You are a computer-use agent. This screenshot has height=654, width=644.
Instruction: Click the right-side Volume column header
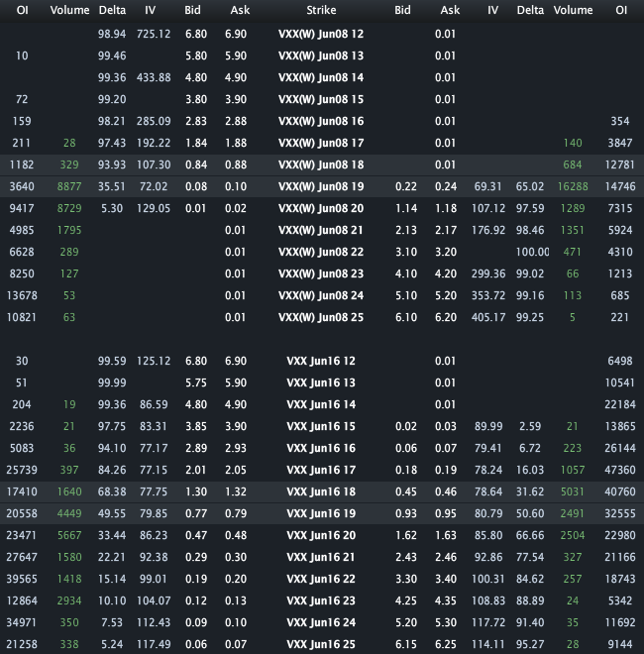click(x=573, y=10)
